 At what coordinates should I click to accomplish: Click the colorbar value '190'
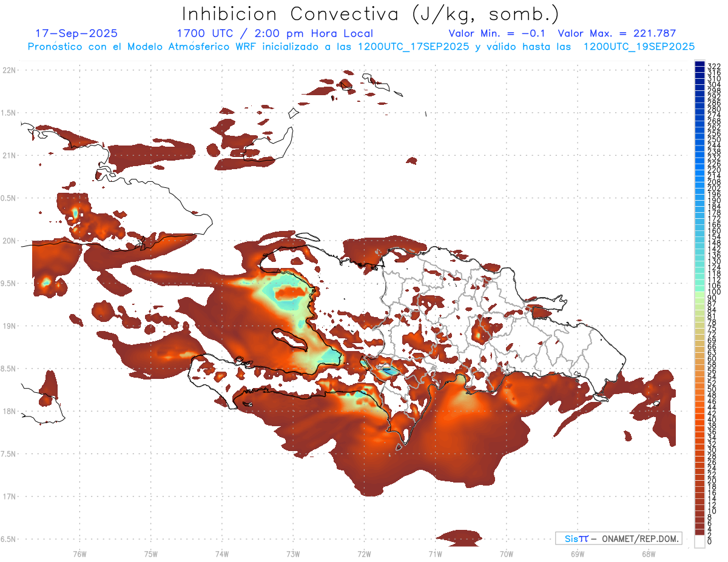pyautogui.click(x=713, y=200)
